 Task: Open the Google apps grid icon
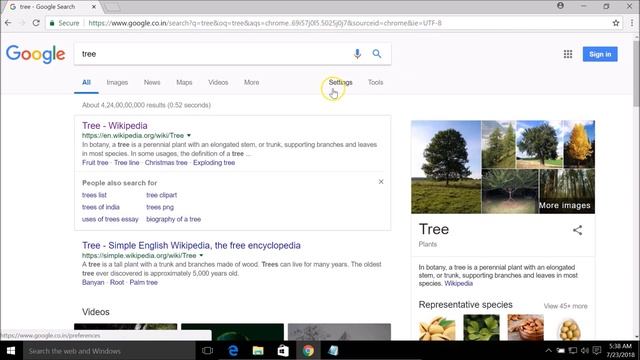coord(568,54)
